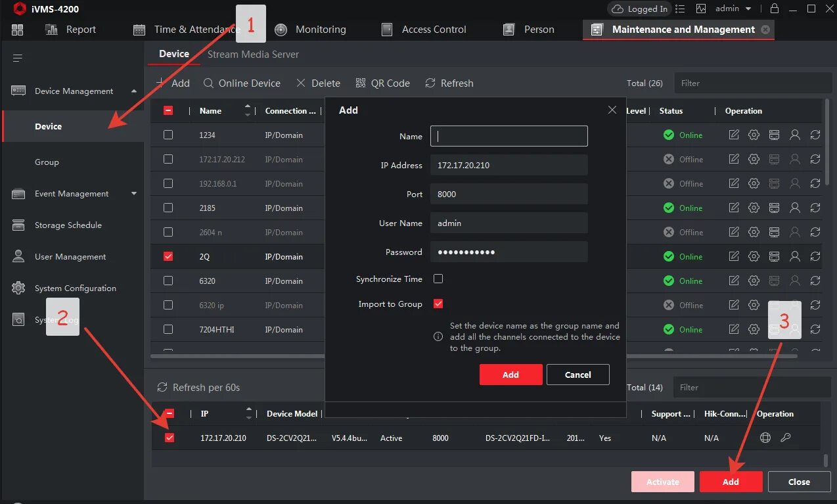Image resolution: width=837 pixels, height=504 pixels.
Task: Collapse the sidebar with the hamburger icon
Action: pos(18,58)
